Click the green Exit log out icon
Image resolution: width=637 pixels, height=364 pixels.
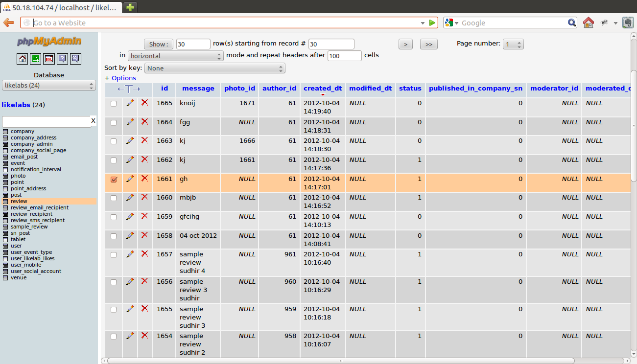pyautogui.click(x=36, y=59)
